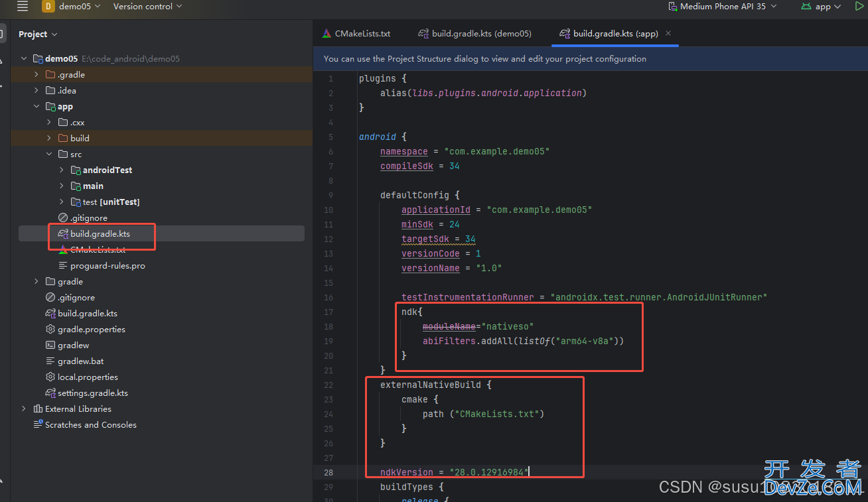Click testInstrumentationRunner on line 16

coord(468,298)
